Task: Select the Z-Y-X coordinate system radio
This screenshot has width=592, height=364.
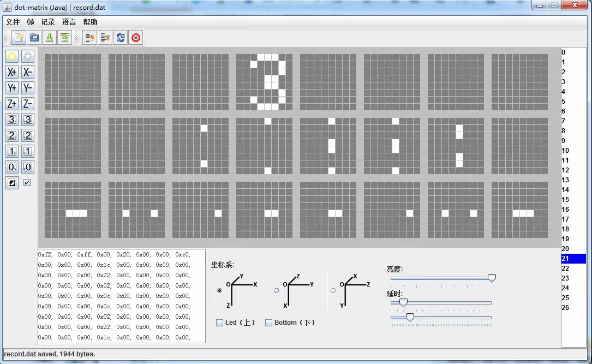Action: [277, 290]
